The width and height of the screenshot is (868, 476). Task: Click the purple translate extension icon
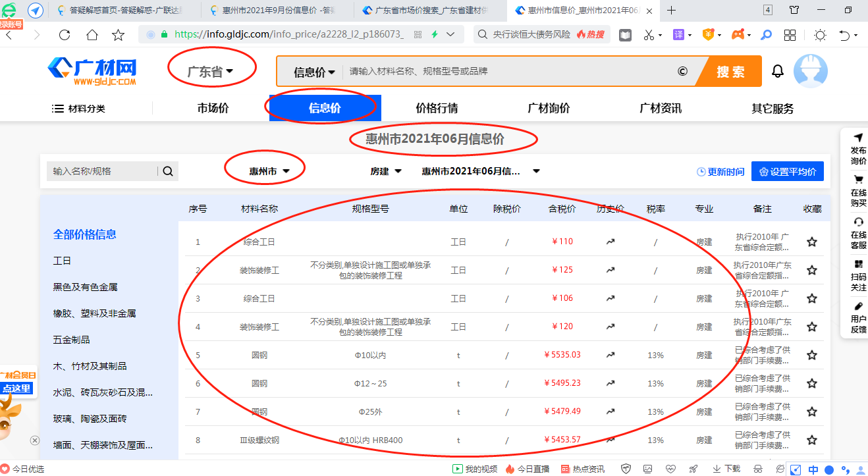click(678, 35)
